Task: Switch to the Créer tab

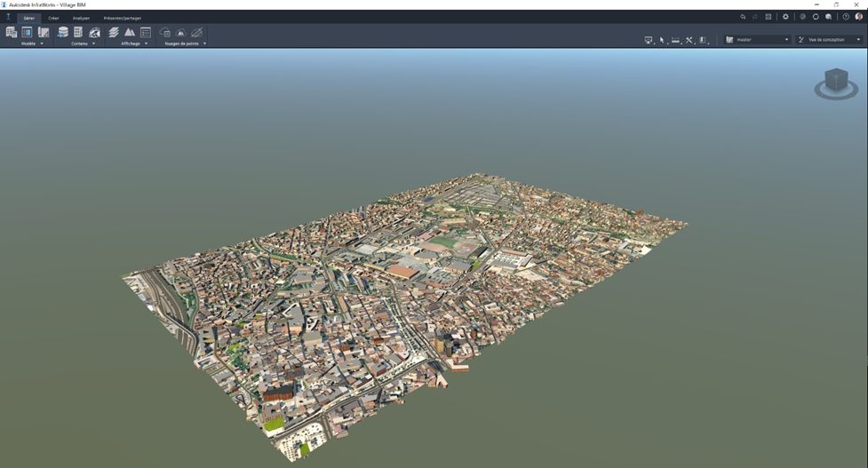Action: 53,18
